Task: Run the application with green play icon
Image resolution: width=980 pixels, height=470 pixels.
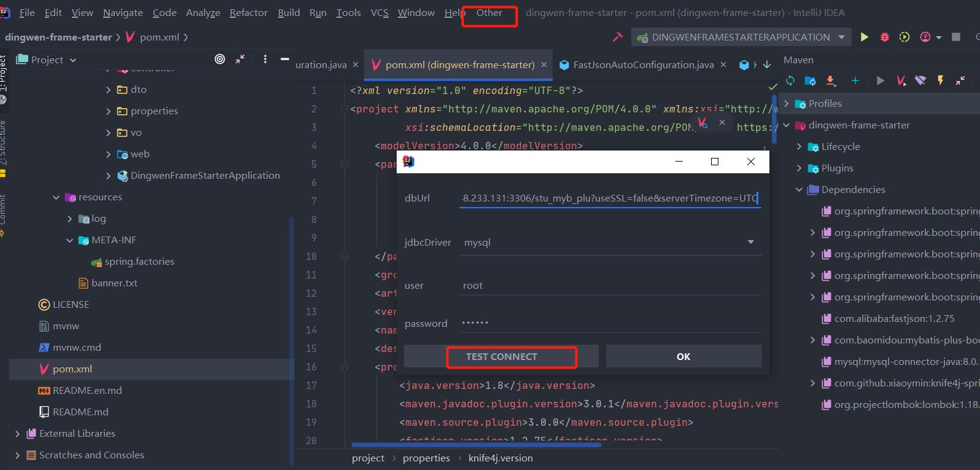Action: coord(865,37)
